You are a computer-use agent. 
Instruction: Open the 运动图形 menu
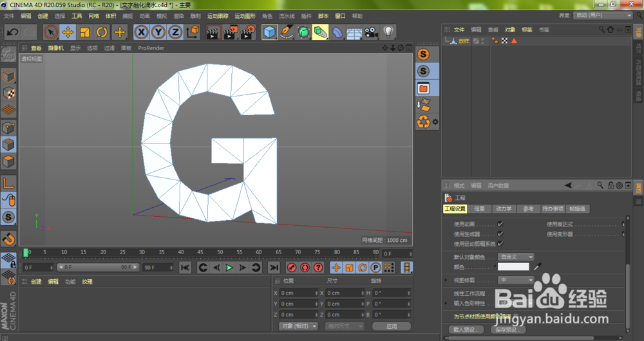[x=244, y=15]
